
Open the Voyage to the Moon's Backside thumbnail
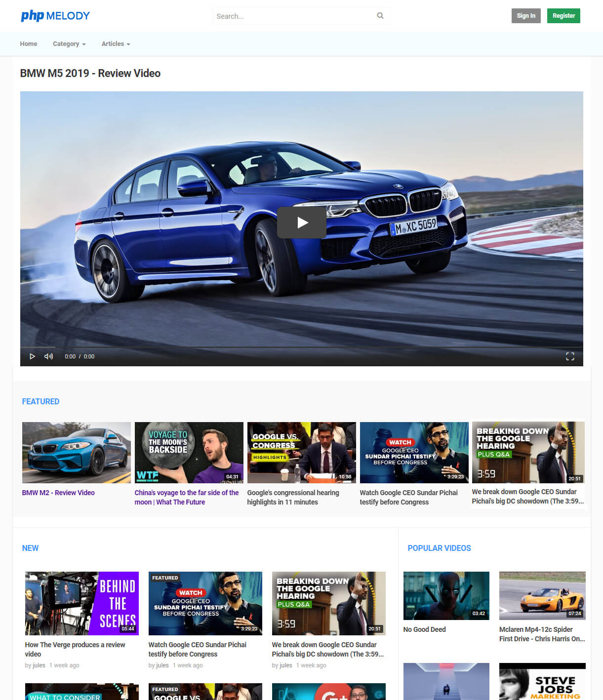point(189,453)
